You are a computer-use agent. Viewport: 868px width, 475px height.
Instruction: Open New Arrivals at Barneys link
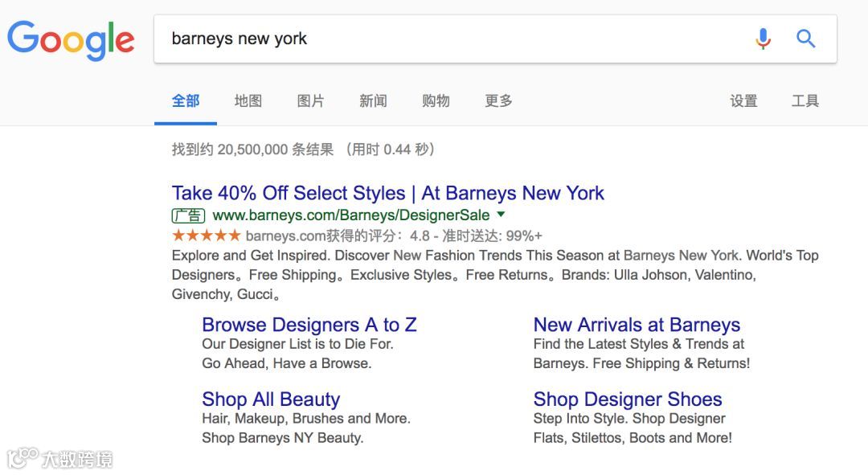[x=637, y=325]
